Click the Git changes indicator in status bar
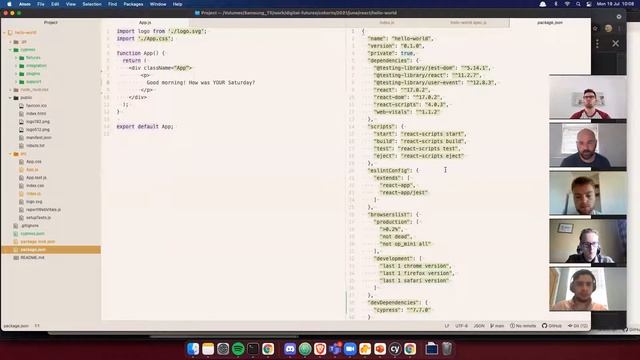640x360 pixels. click(x=578, y=326)
